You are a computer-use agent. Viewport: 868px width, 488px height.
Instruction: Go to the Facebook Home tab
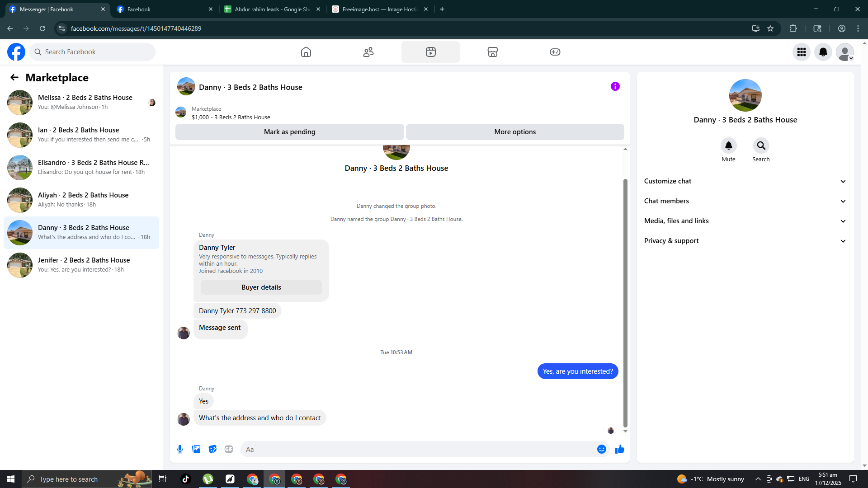306,52
